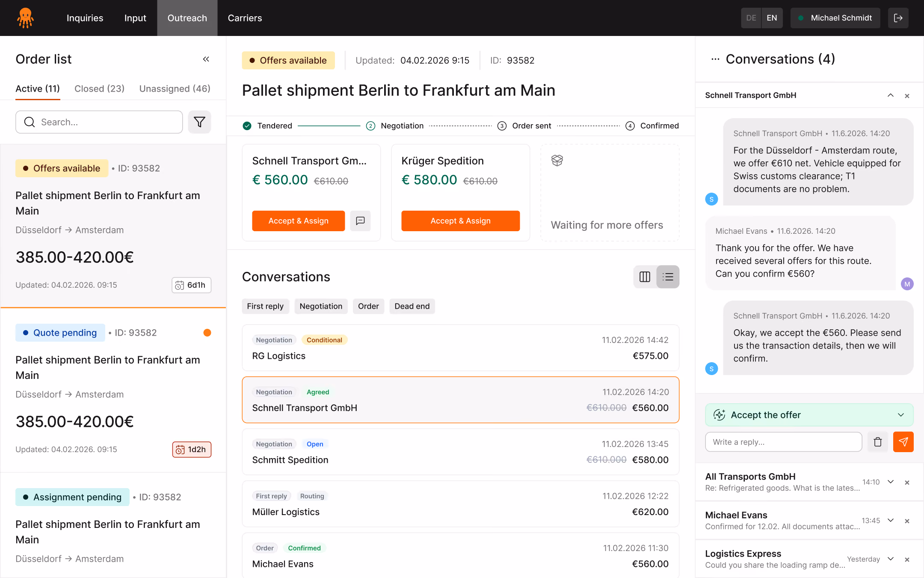This screenshot has width=924, height=578.
Task: Accept & Assign the Schnell Transport offer
Action: 298,221
